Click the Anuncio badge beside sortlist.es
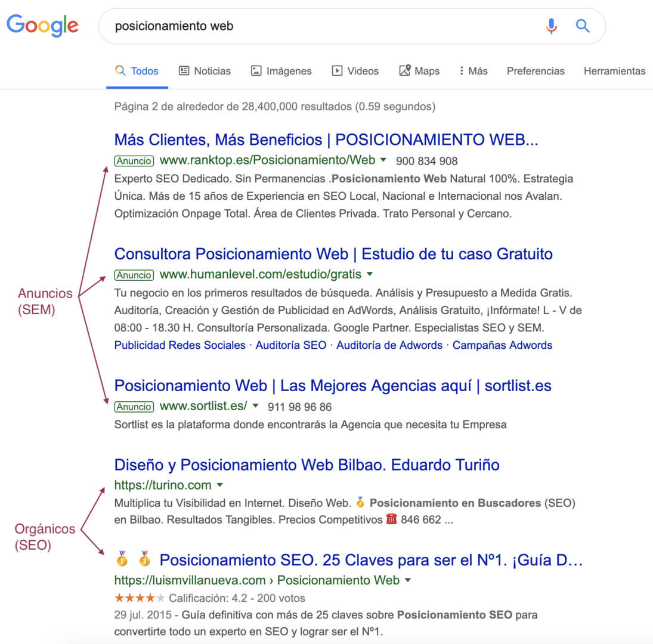Screen dimensions: 653x644 click(x=134, y=407)
